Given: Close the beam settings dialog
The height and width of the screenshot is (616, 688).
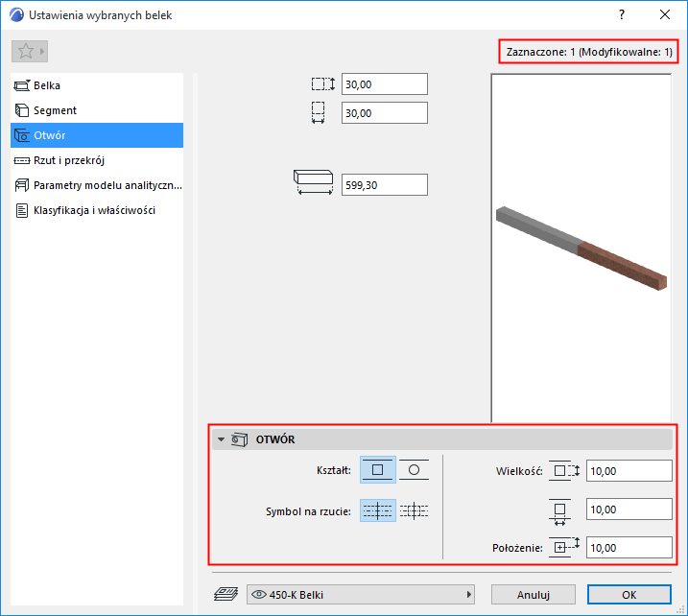Looking at the screenshot, I should (665, 15).
